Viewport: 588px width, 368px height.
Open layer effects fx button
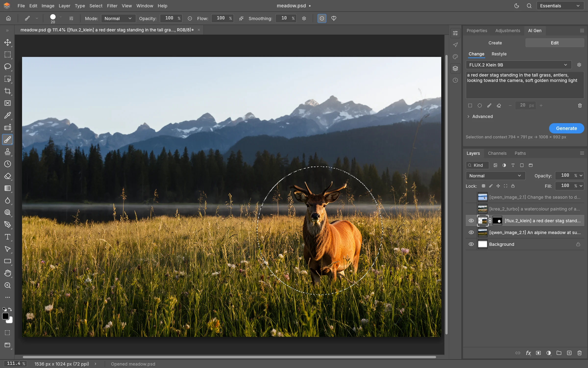(x=528, y=353)
